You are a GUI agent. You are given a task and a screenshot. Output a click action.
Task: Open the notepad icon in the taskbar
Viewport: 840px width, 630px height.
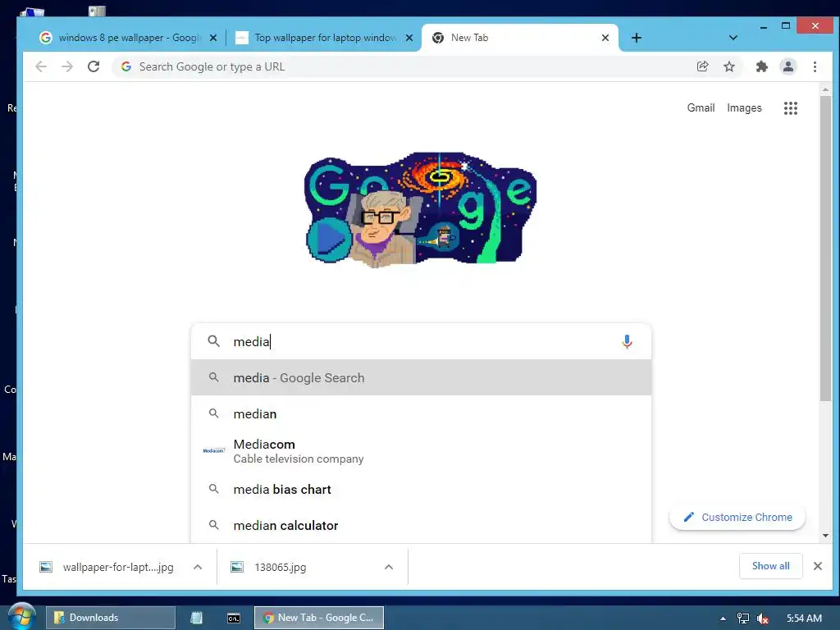click(197, 618)
